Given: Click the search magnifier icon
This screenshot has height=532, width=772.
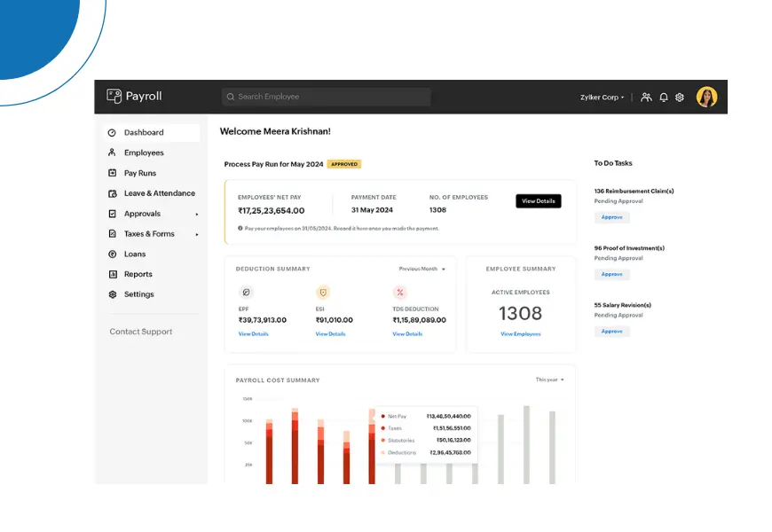Looking at the screenshot, I should click(231, 97).
